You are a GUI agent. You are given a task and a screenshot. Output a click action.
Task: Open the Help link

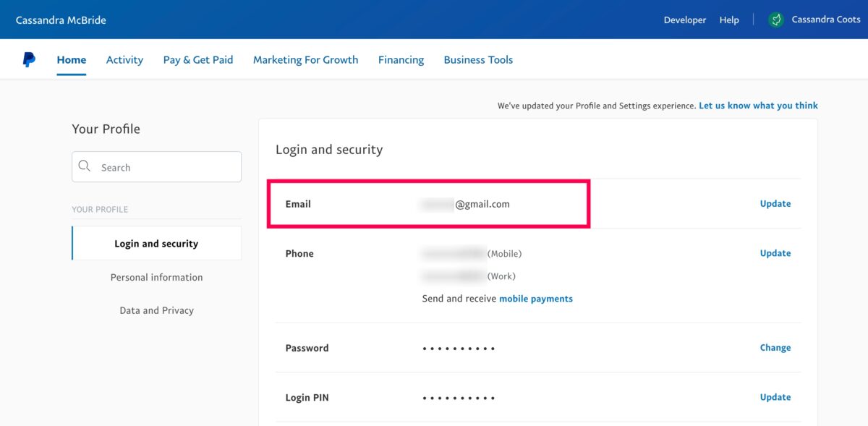pos(729,20)
